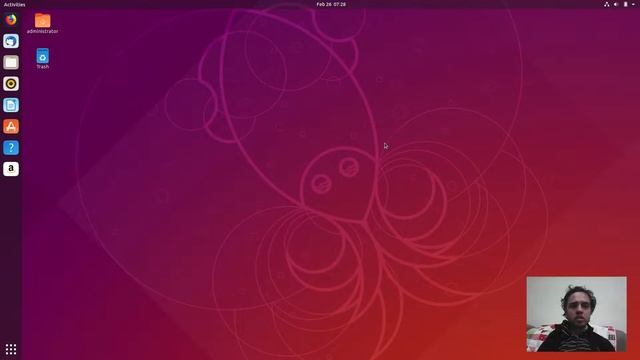Launch Rhythmbox music player

tap(11, 84)
